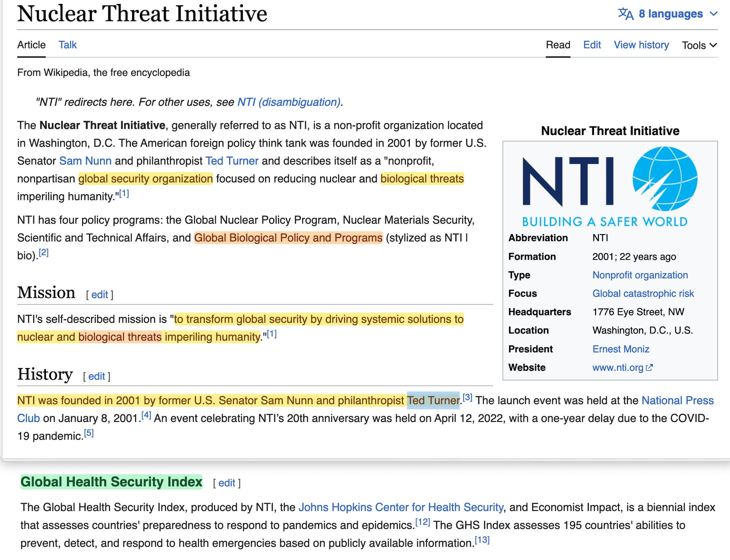730x560 pixels.
Task: Click the 'Nuclear Threat Initiative' page title
Action: [x=142, y=14]
